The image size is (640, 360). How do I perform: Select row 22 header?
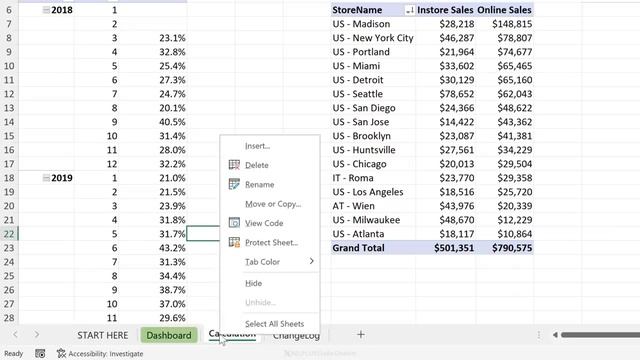point(9,234)
